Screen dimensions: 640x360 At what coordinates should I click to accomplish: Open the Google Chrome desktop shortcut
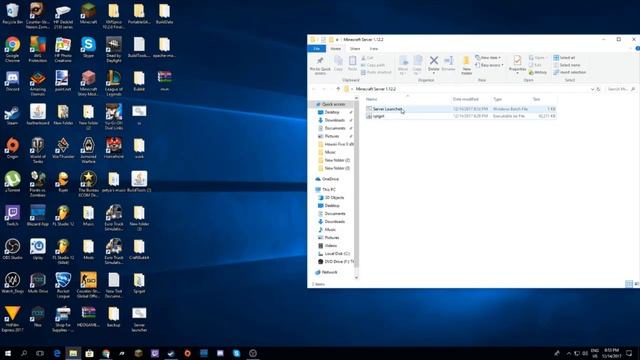tap(12, 49)
